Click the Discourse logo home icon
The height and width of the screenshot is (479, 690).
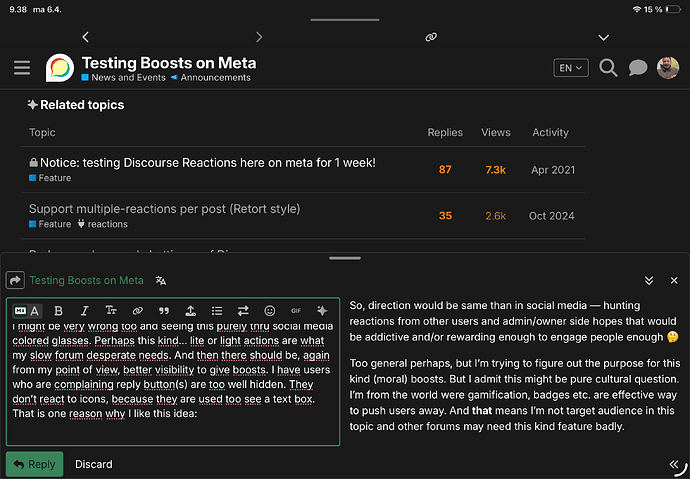pos(60,68)
